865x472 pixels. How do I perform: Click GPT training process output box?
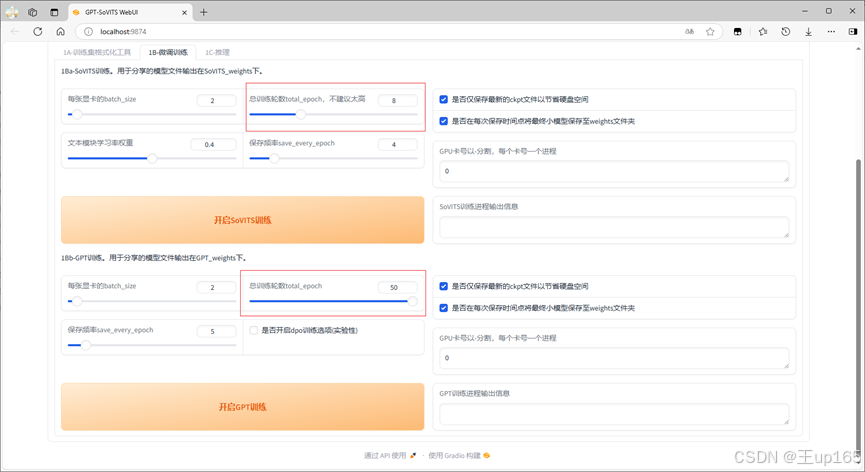(614, 414)
